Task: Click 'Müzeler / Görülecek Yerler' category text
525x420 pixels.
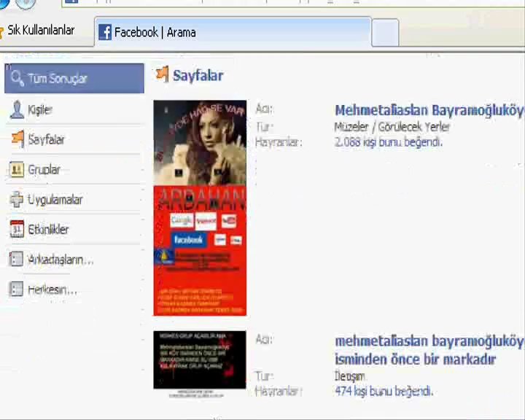Action: [x=392, y=127]
